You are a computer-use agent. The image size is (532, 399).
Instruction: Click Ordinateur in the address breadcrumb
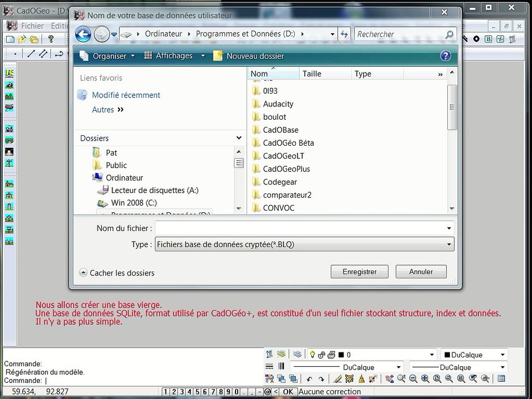pyautogui.click(x=163, y=34)
